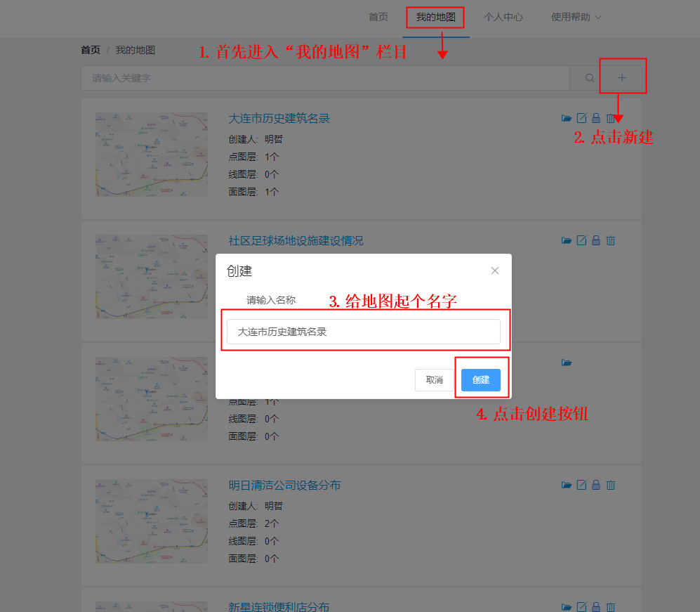Click 线图层: 0个 under 明日清洁公司设备分布

click(253, 541)
